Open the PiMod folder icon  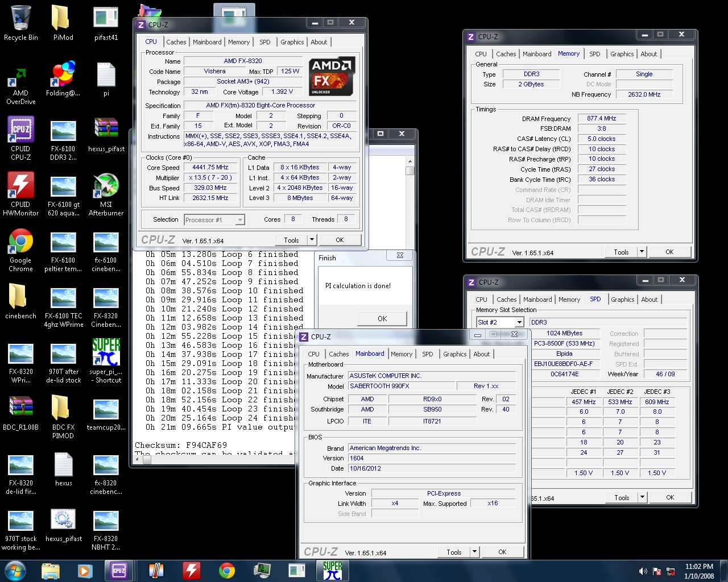tap(63, 23)
